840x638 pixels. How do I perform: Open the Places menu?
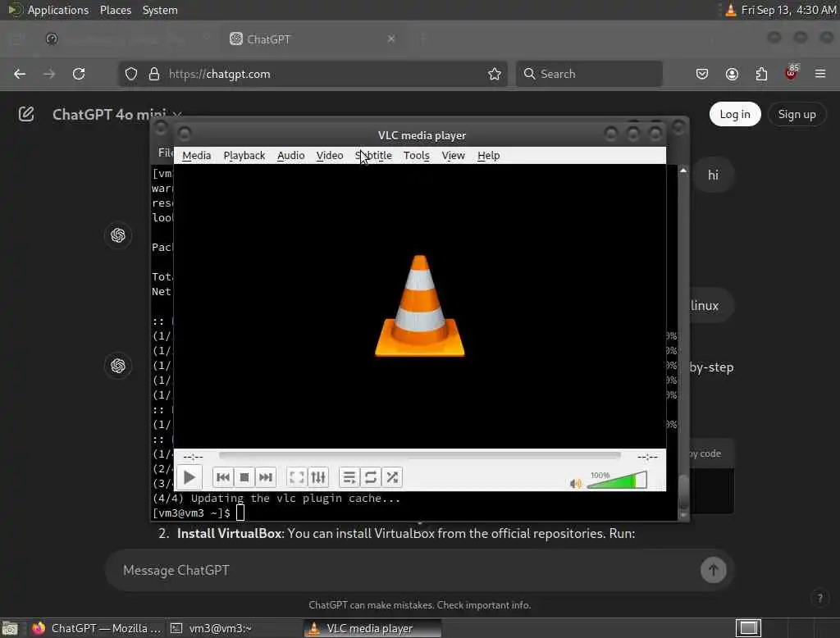(116, 10)
